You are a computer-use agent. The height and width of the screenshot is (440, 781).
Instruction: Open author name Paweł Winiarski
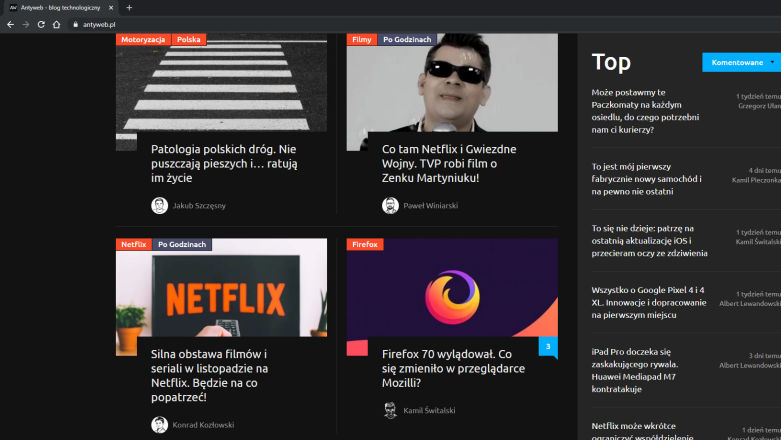431,205
